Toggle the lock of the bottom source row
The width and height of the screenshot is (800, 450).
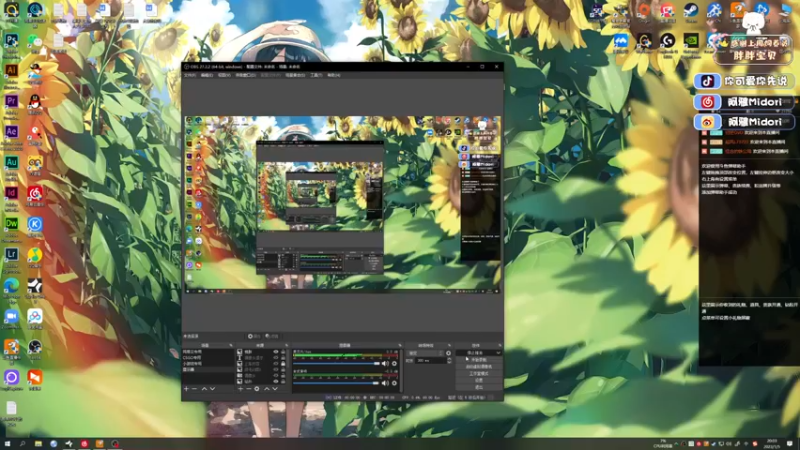283,382
